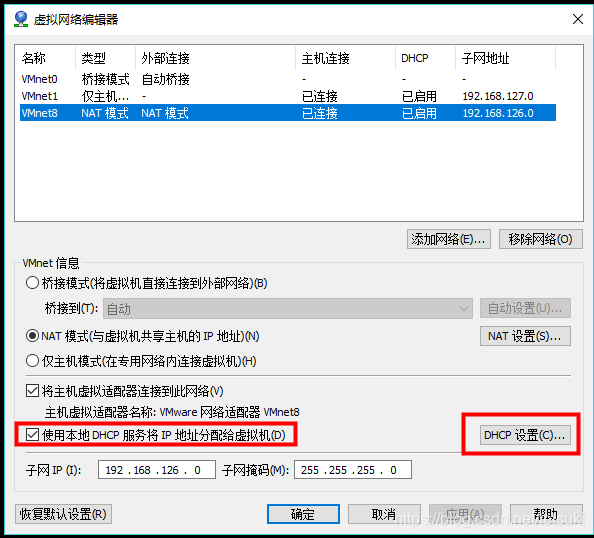Click subnet address 192.168.126.0 cell
This screenshot has height=538, width=594.
coord(498,113)
